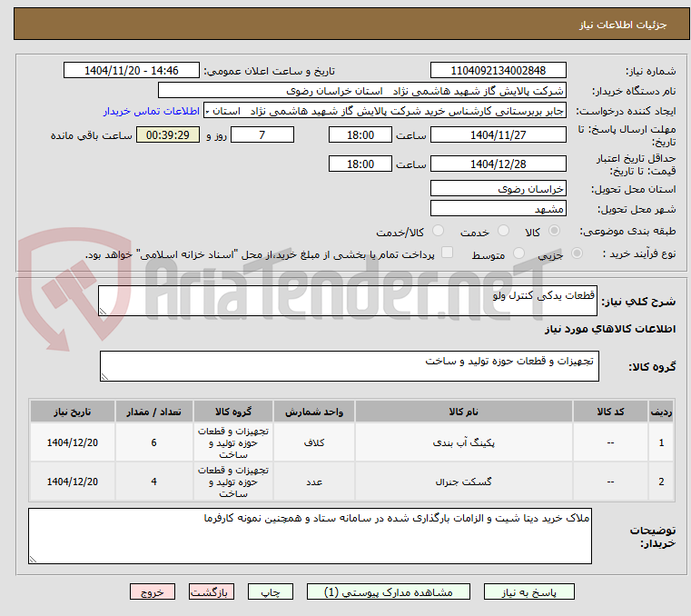The height and width of the screenshot is (616, 691).
Task: Click the نام کالا column header
Action: click(x=464, y=412)
